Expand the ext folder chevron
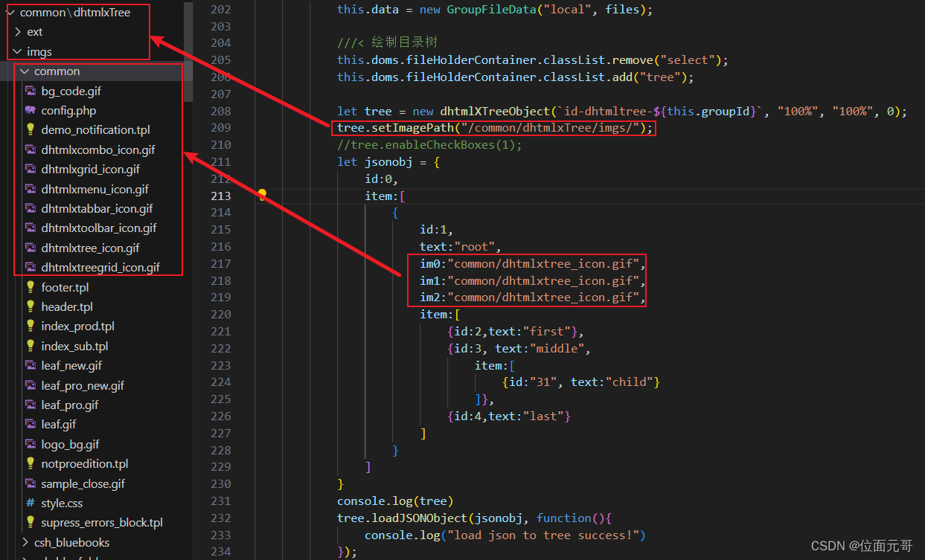Image resolution: width=925 pixels, height=560 pixels. [x=18, y=32]
